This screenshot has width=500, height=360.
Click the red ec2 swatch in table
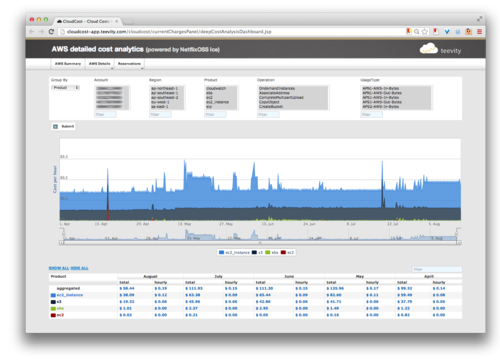point(53,315)
